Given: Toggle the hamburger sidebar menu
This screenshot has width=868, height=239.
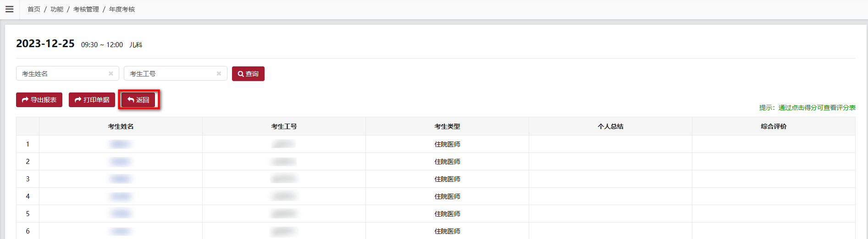Looking at the screenshot, I should (x=9, y=9).
